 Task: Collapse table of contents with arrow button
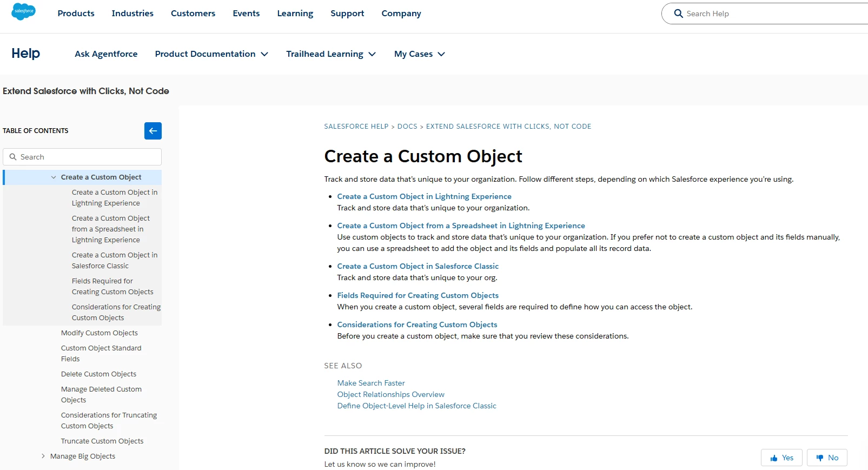(153, 131)
